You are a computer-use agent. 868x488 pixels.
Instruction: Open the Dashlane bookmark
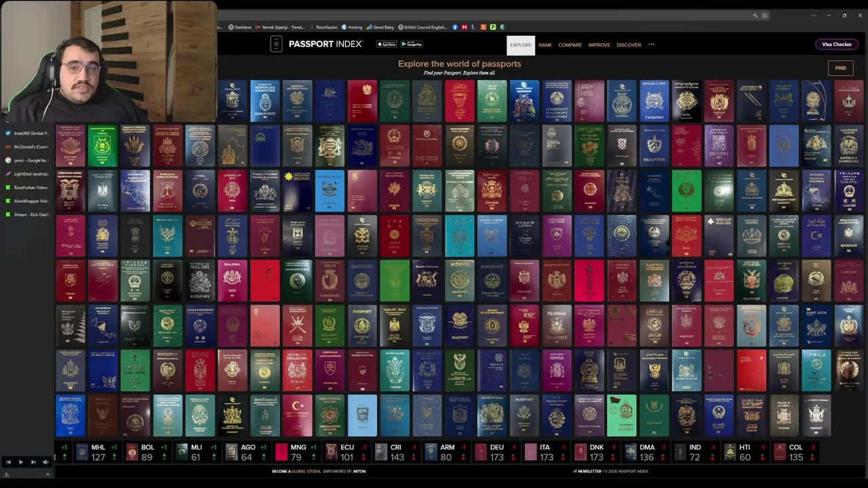(239, 27)
